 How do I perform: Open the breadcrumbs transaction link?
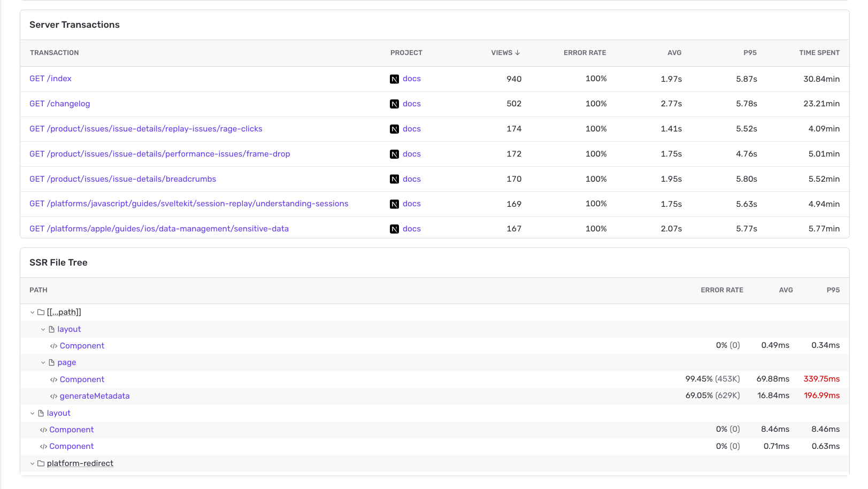click(123, 179)
